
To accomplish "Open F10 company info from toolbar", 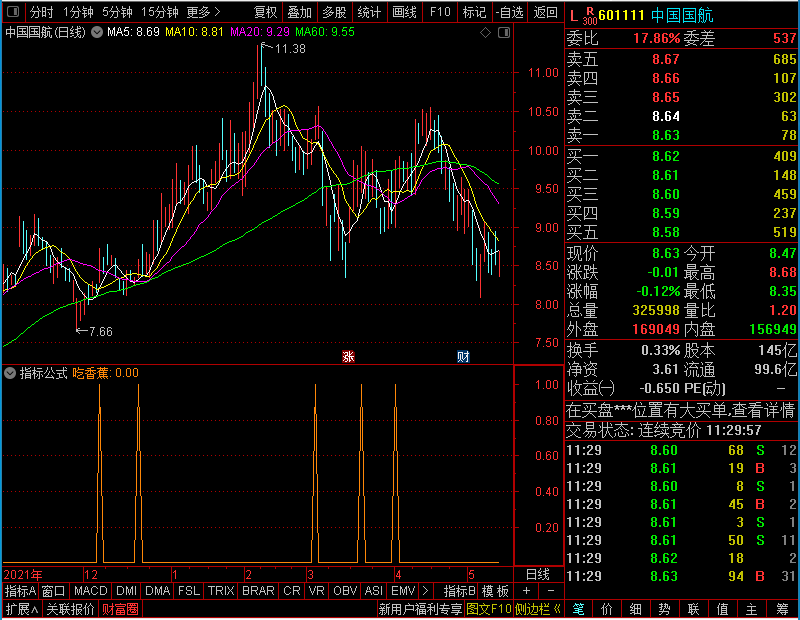I will (440, 12).
